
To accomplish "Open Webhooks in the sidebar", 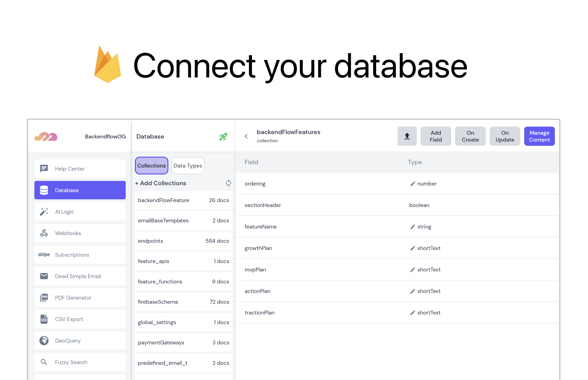I will [80, 233].
